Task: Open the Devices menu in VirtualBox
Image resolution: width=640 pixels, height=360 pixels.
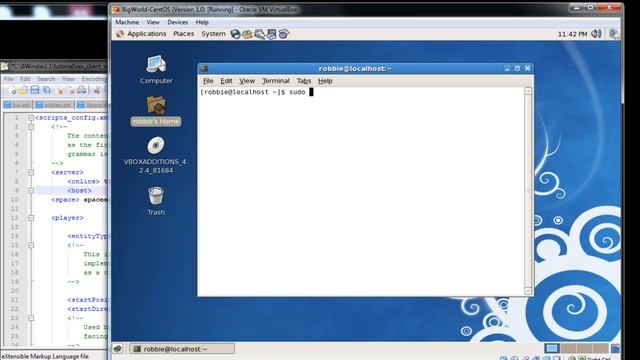Action: (178, 22)
